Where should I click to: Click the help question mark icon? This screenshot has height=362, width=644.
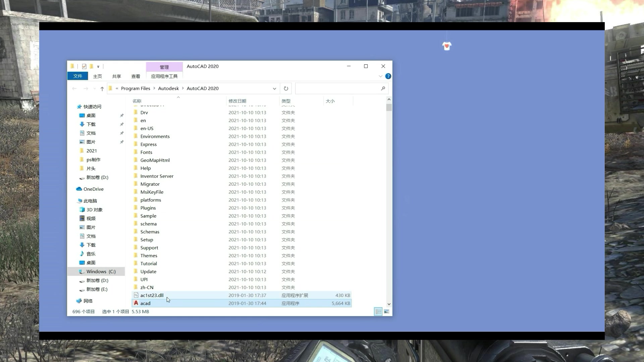388,76
